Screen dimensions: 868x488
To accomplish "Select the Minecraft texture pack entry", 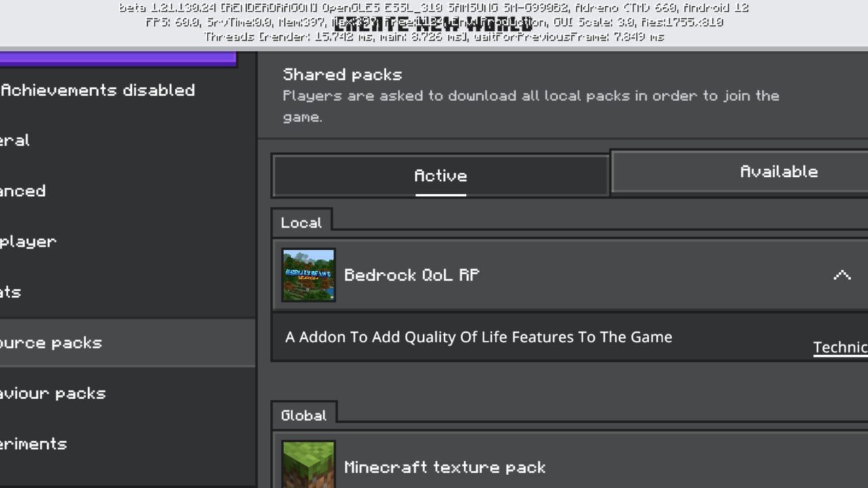I will pyautogui.click(x=475, y=466).
